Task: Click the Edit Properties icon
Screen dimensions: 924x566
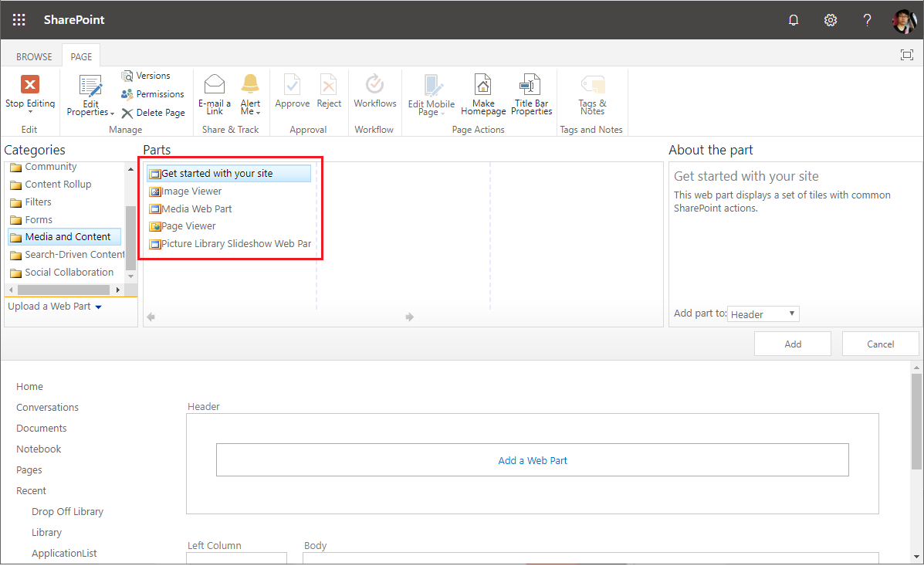Action: [91, 86]
